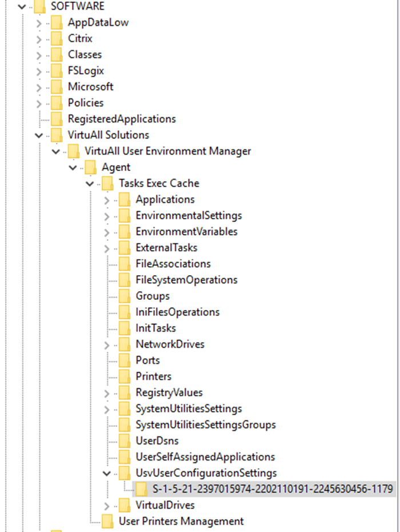
Task: Click the User Printers Management folder icon
Action: click(x=107, y=521)
